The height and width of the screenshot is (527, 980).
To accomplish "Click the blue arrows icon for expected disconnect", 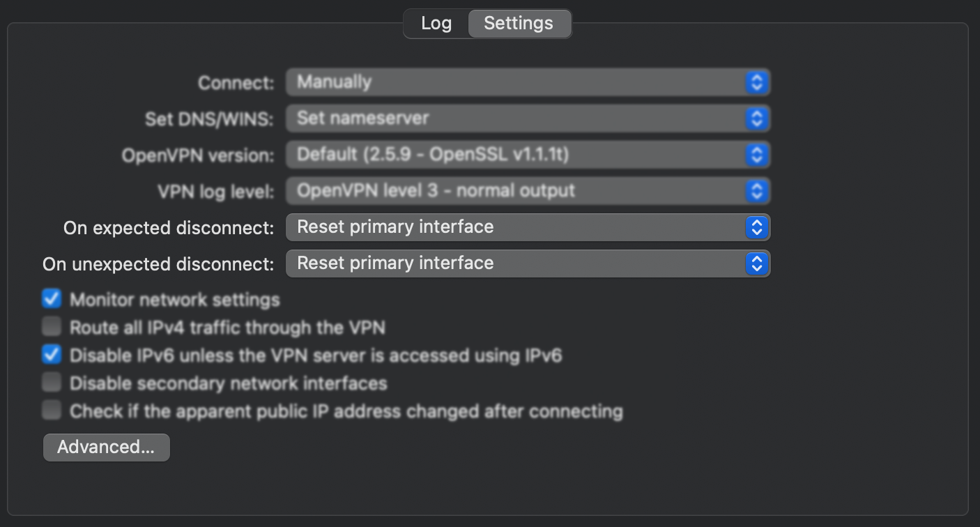I will tap(756, 227).
